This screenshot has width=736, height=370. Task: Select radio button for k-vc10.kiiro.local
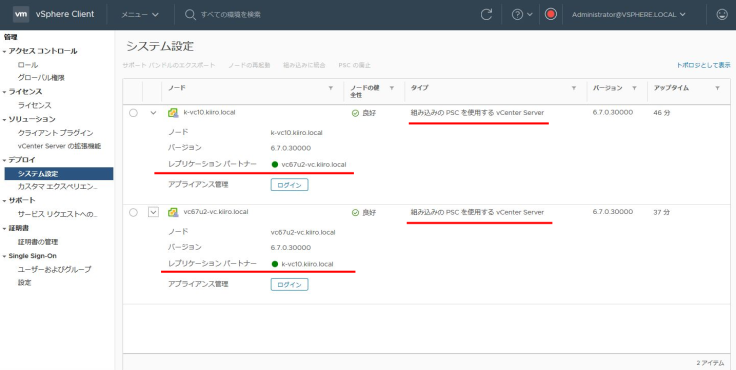[133, 113]
